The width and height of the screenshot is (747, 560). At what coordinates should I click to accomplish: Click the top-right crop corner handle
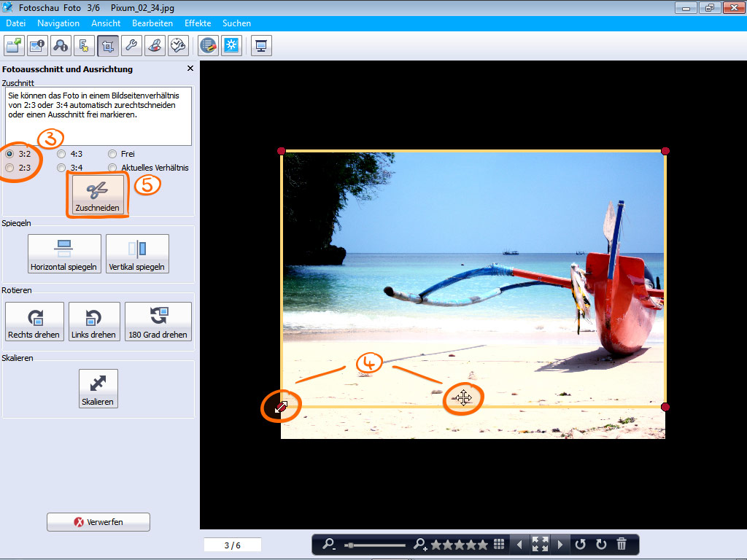pyautogui.click(x=665, y=151)
